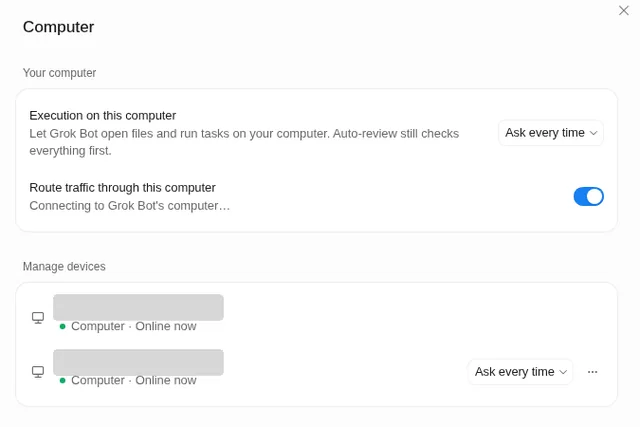Click the first device's monitor icon
The width and height of the screenshot is (640, 427).
tap(38, 318)
